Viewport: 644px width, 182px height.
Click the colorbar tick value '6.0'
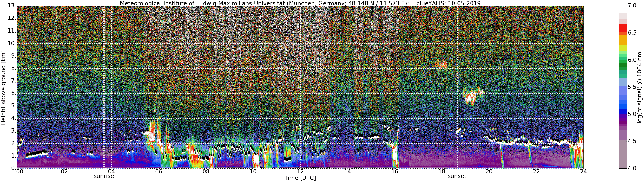pyautogui.click(x=632, y=60)
